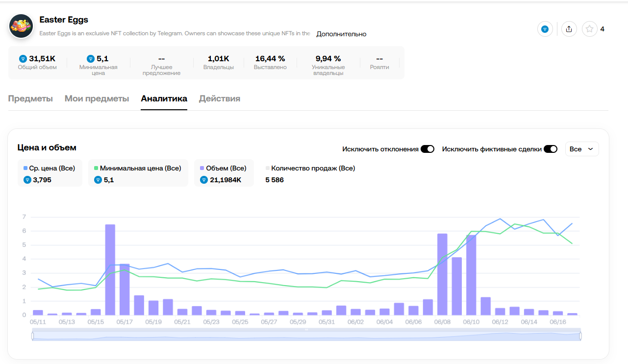Click the Общий объем value 31,51K
628x364 pixels.
(x=43, y=59)
